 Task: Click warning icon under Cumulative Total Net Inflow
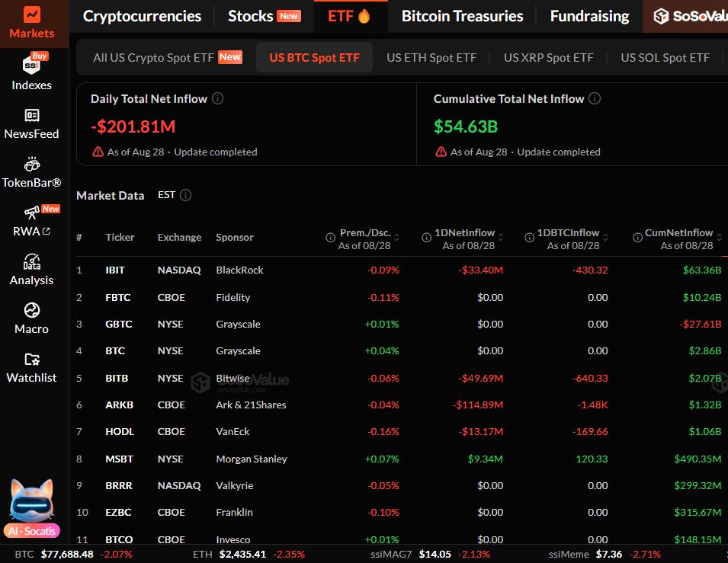441,152
